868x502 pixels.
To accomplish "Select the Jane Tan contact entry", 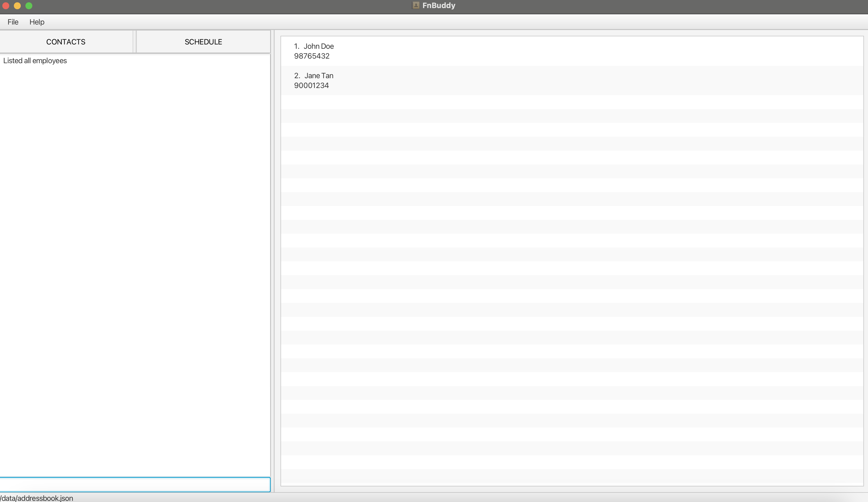I will click(572, 80).
